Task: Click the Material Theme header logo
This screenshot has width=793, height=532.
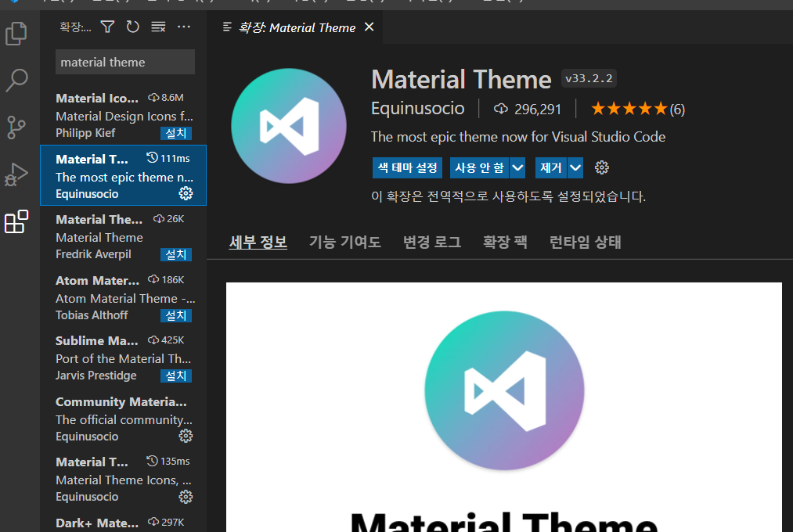Action: pyautogui.click(x=289, y=126)
